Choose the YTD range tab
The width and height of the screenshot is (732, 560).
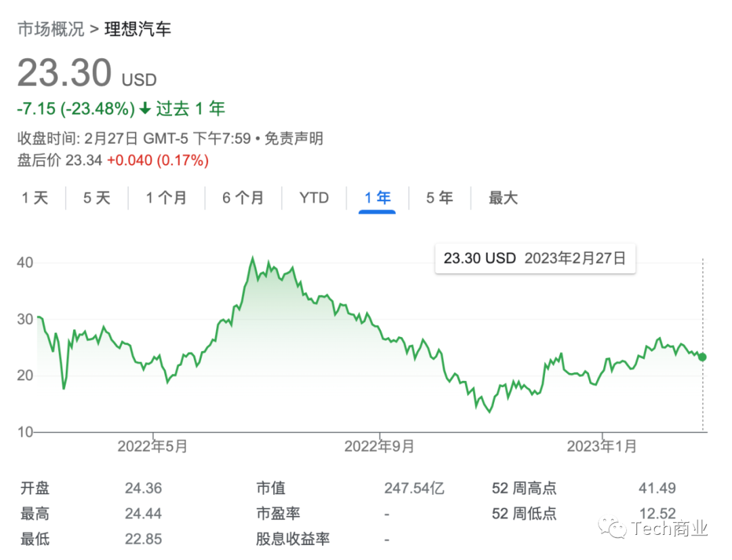pos(314,197)
